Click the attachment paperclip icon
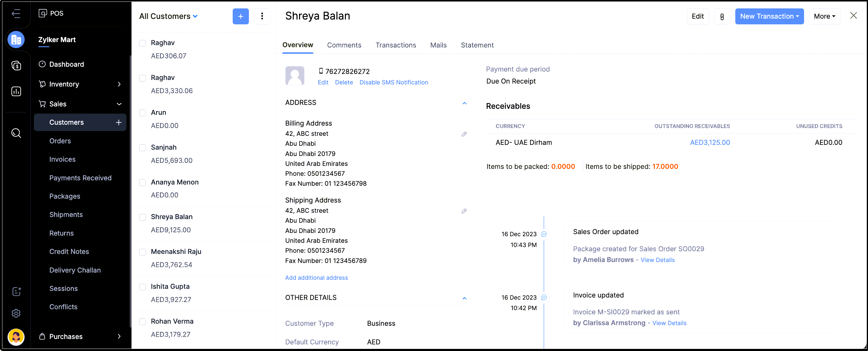This screenshot has height=351, width=868. point(722,17)
